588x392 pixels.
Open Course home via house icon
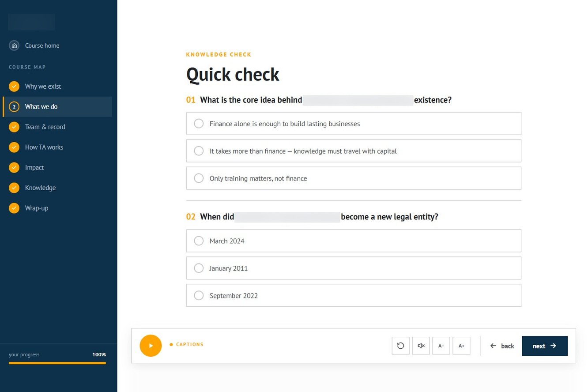point(14,45)
